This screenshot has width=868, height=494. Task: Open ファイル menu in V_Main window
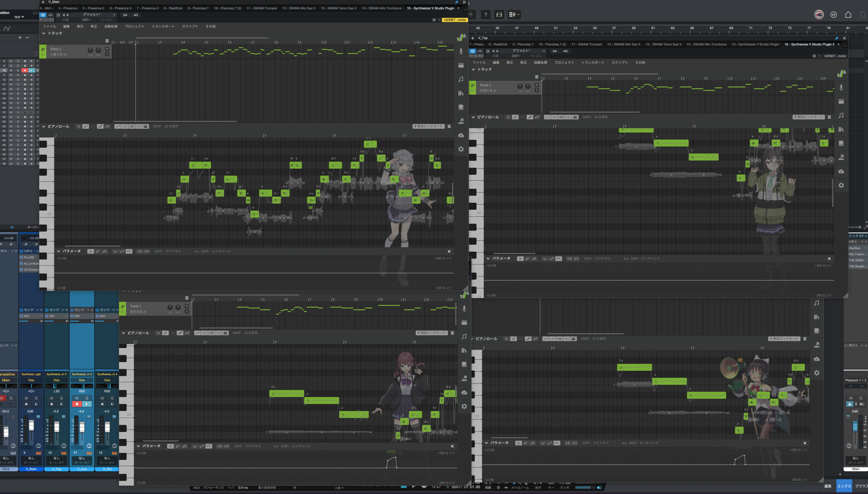point(50,26)
